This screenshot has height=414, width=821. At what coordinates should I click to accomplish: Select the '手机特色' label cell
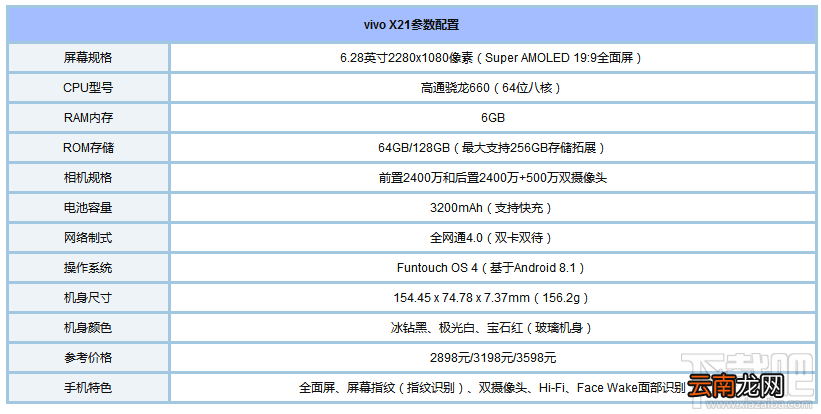click(88, 388)
